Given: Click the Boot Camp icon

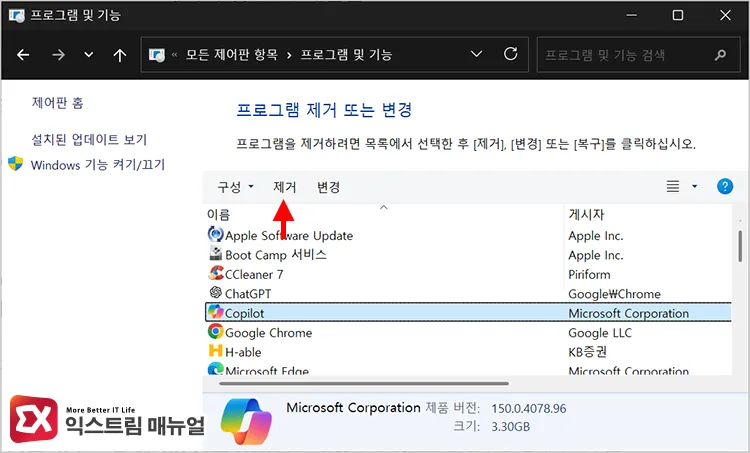Looking at the screenshot, I should click(216, 253).
